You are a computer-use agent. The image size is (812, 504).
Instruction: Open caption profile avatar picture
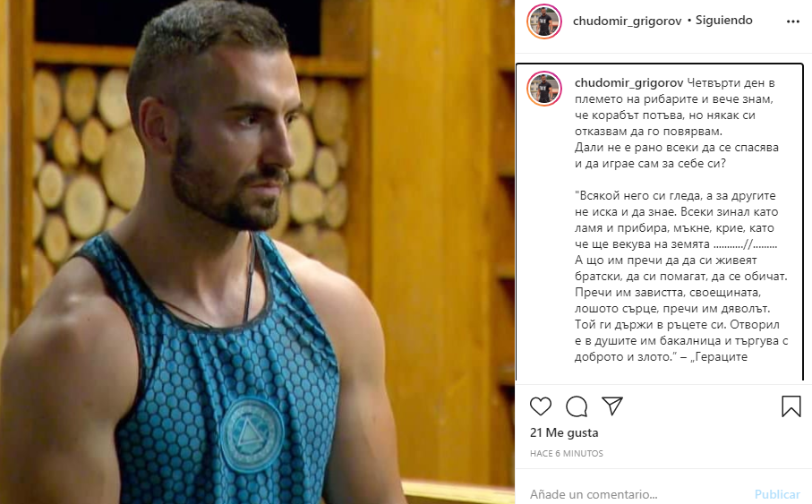coord(544,89)
